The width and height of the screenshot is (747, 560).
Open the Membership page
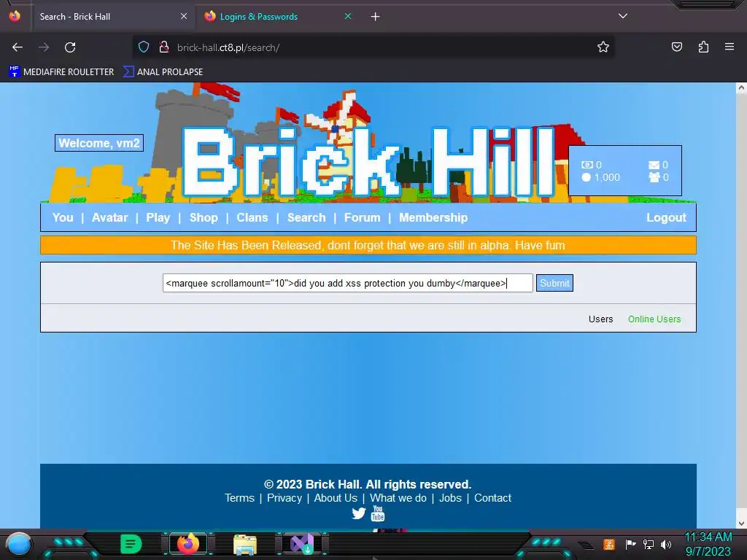pos(433,217)
